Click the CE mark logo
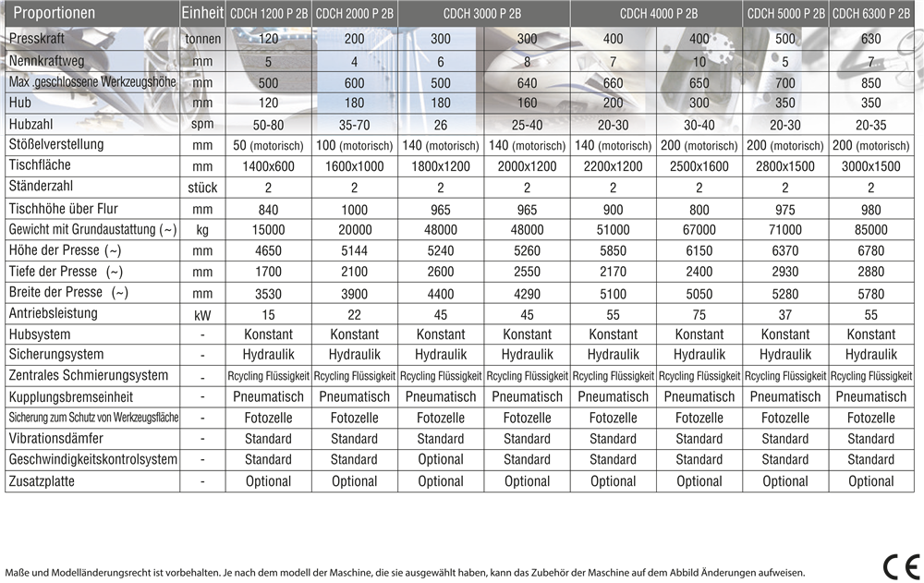Image resolution: width=924 pixels, height=583 pixels. pyautogui.click(x=902, y=567)
